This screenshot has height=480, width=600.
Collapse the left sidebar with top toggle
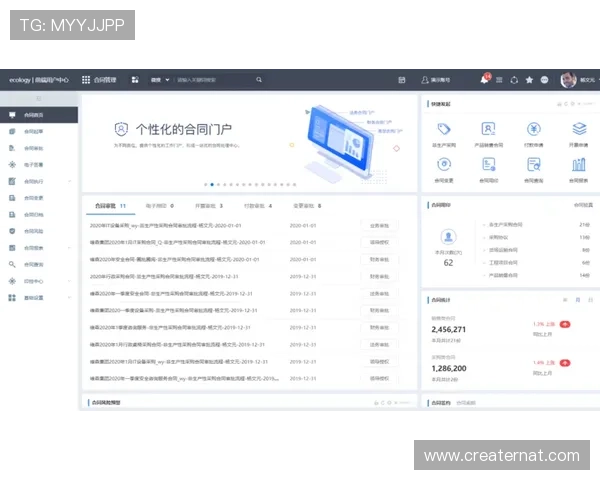point(39,99)
